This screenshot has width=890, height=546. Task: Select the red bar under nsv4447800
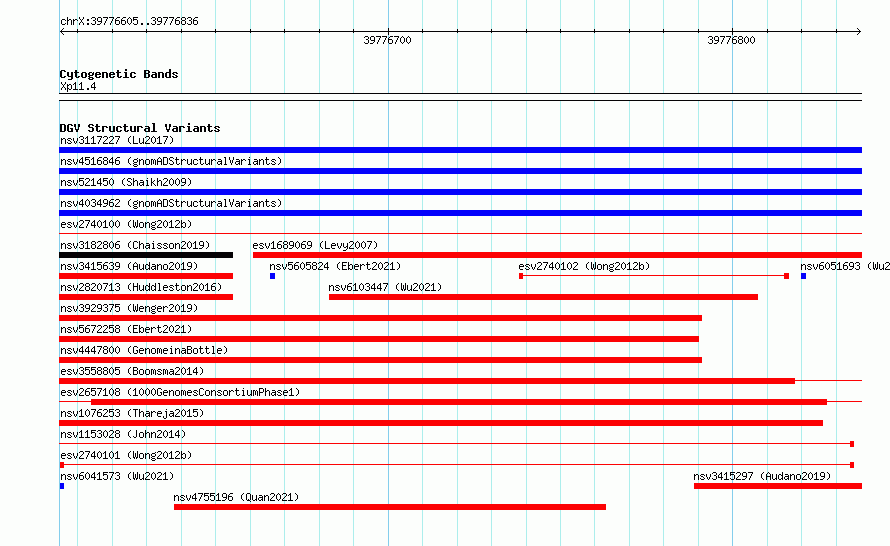point(380,360)
